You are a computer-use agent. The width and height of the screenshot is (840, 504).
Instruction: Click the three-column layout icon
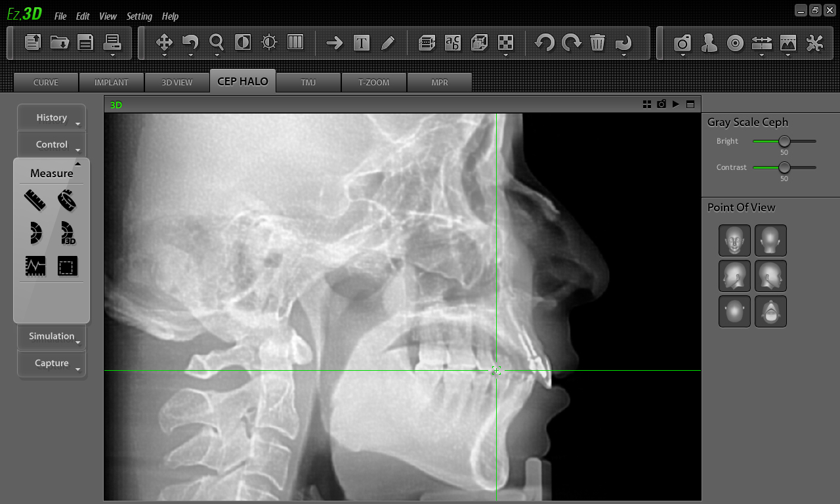(295, 43)
